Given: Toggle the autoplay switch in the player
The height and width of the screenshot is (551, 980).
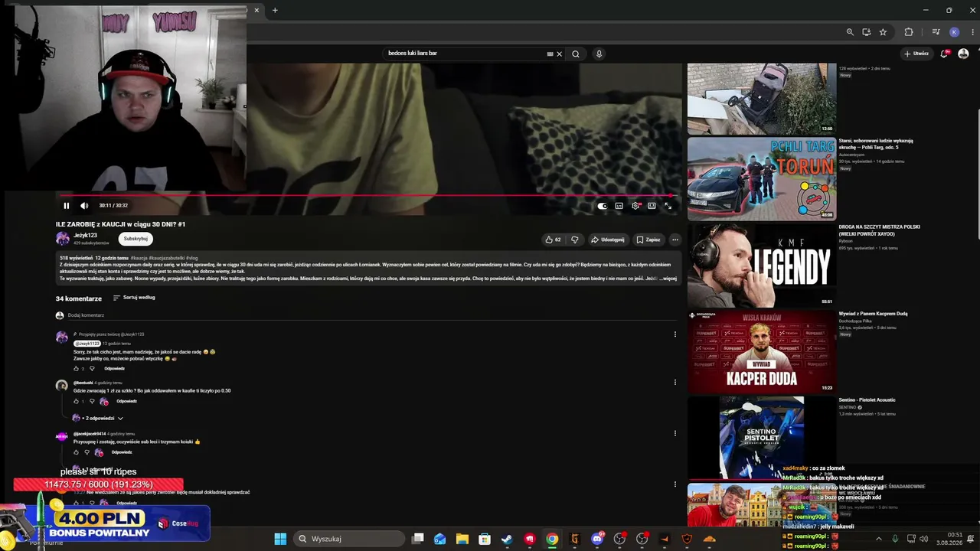Looking at the screenshot, I should [603, 206].
